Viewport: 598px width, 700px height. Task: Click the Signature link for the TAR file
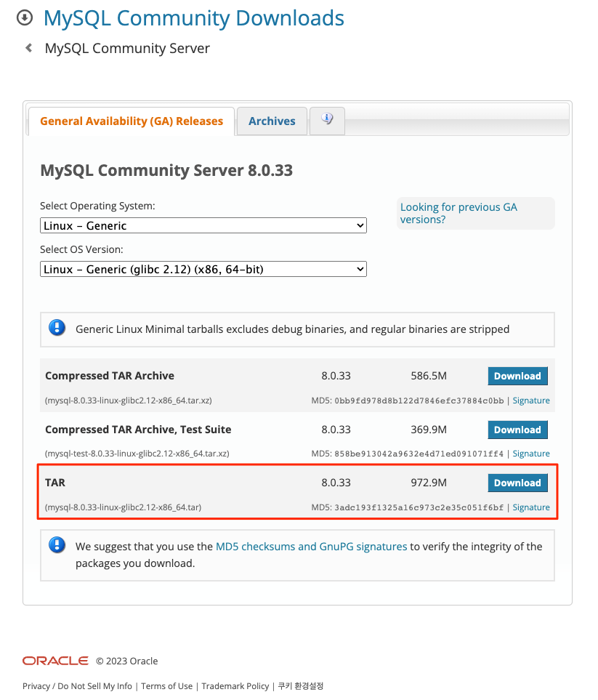(x=531, y=507)
